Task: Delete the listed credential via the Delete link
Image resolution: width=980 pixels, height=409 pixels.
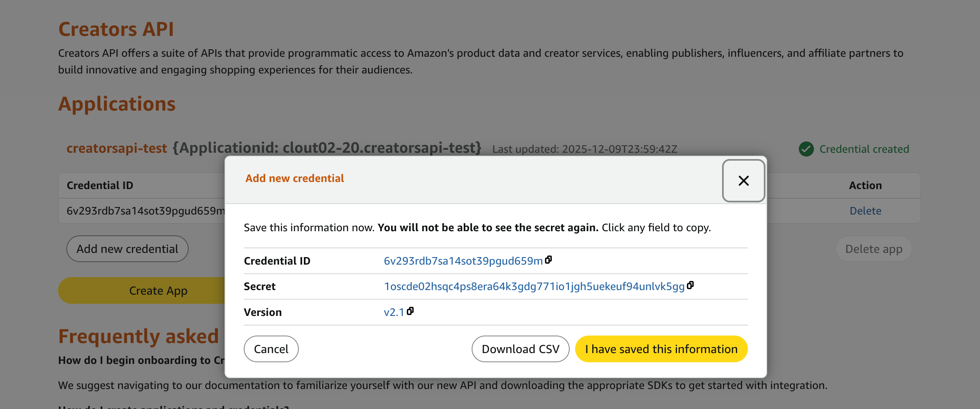Action: 865,210
